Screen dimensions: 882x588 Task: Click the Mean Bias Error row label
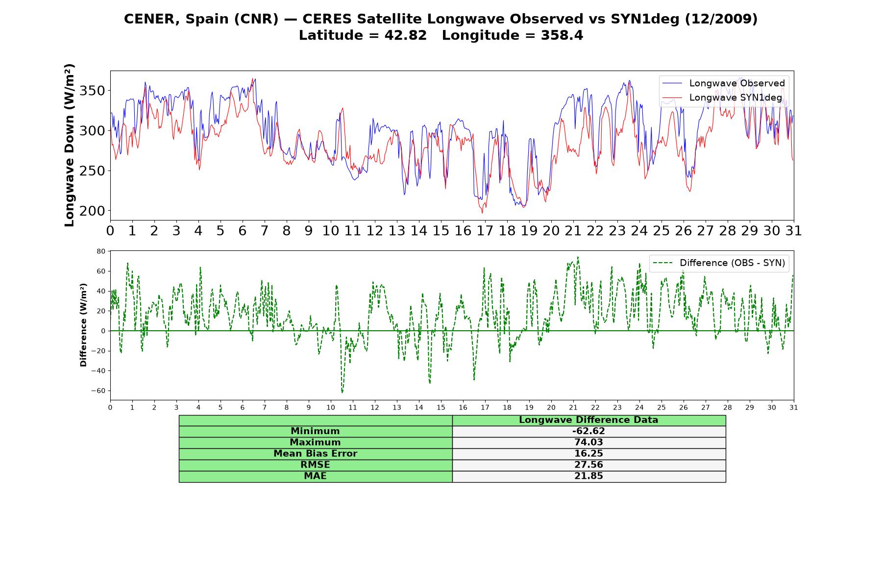[x=316, y=454]
